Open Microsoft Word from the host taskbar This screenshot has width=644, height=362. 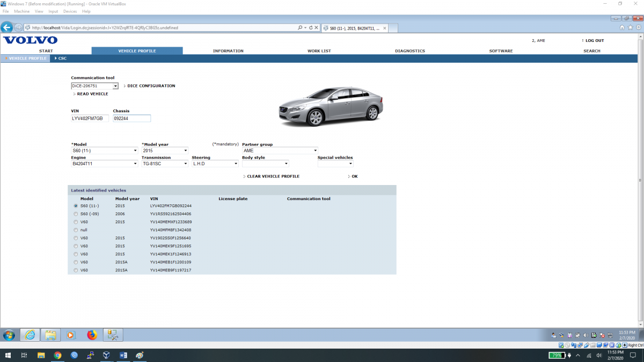tap(123, 355)
